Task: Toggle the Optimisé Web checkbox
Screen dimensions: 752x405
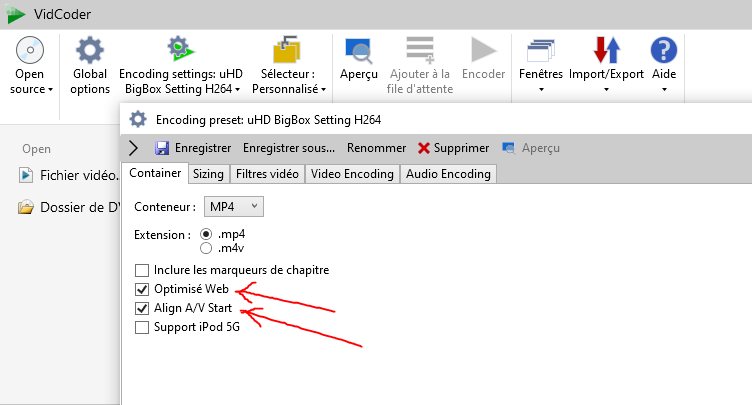Action: pyautogui.click(x=142, y=289)
